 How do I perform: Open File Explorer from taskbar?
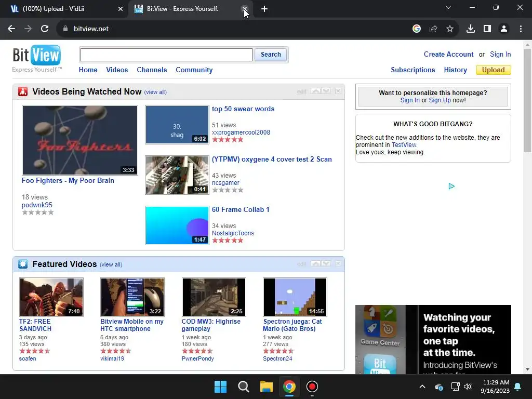[267, 387]
